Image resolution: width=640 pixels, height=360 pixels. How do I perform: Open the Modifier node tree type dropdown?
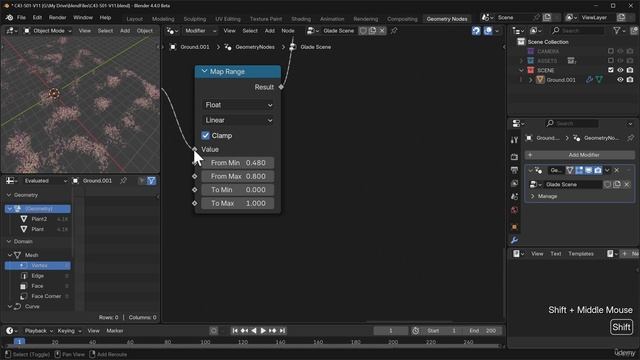point(200,31)
